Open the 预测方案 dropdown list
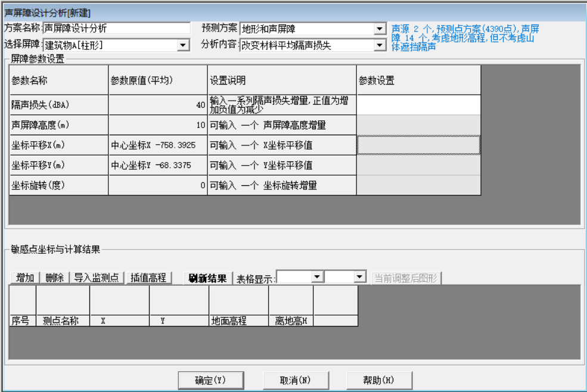 380,29
